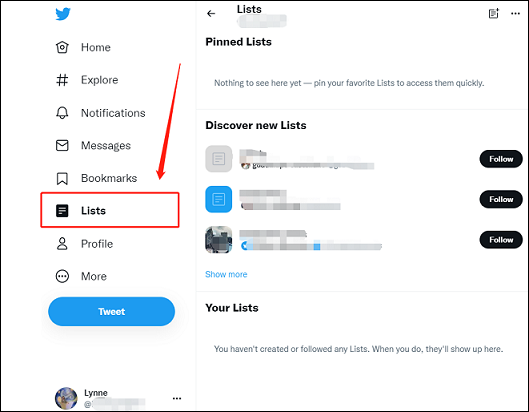
Task: Click Lynne's profile avatar
Action: [66, 398]
